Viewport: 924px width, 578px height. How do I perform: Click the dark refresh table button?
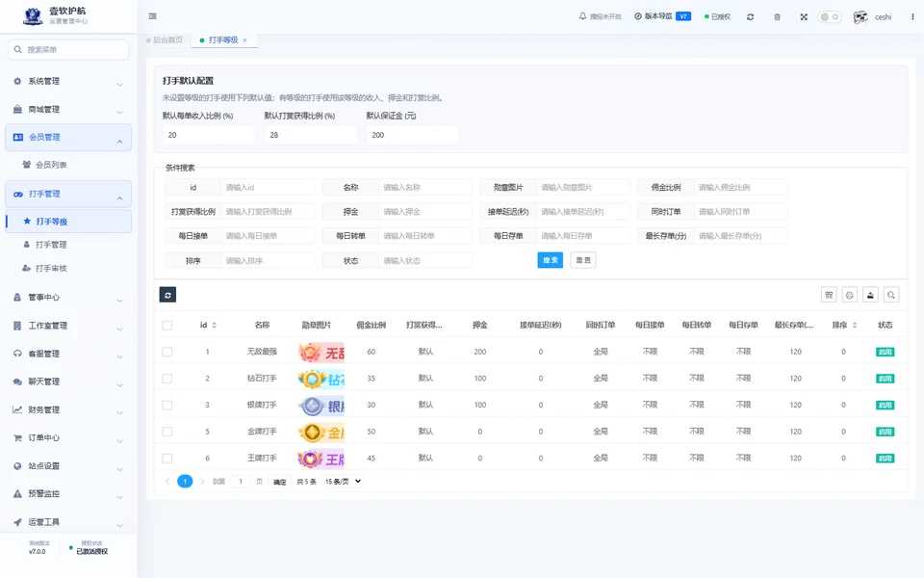point(167,295)
